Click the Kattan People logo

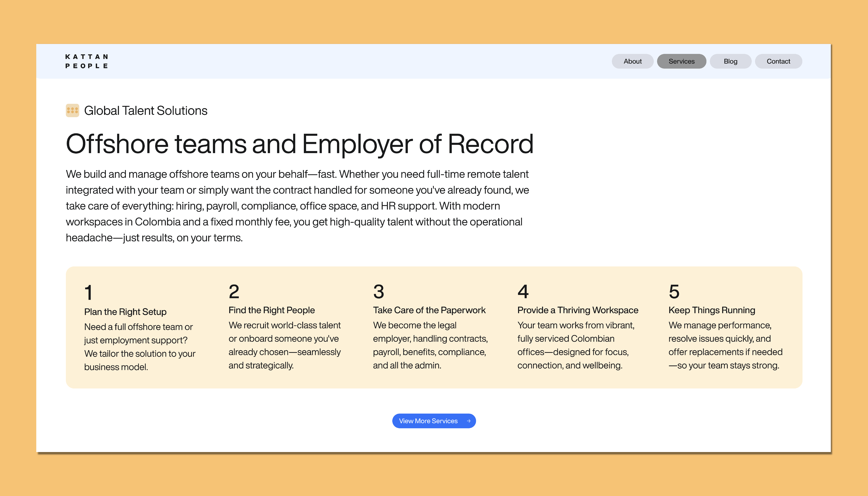87,61
